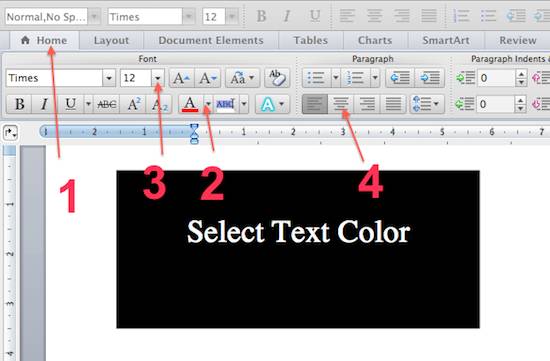Toggle Italic in the upper formatting toolbar
The image size is (550, 361).
pyautogui.click(x=287, y=16)
